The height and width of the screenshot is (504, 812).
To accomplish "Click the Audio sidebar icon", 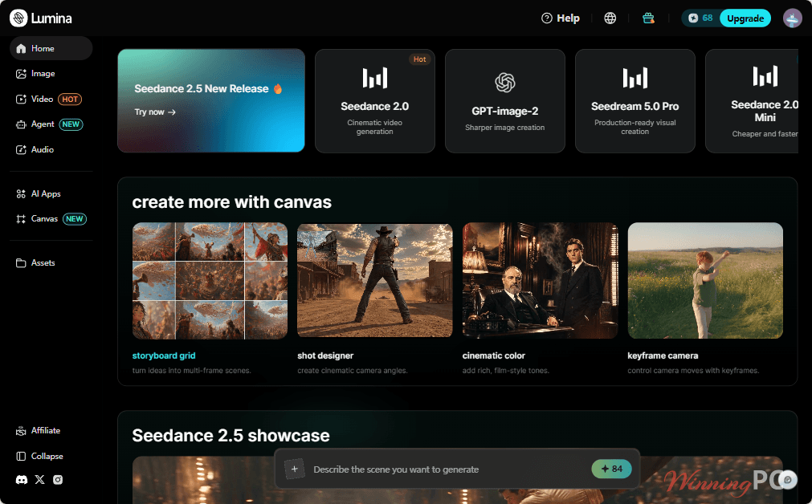I will (21, 149).
